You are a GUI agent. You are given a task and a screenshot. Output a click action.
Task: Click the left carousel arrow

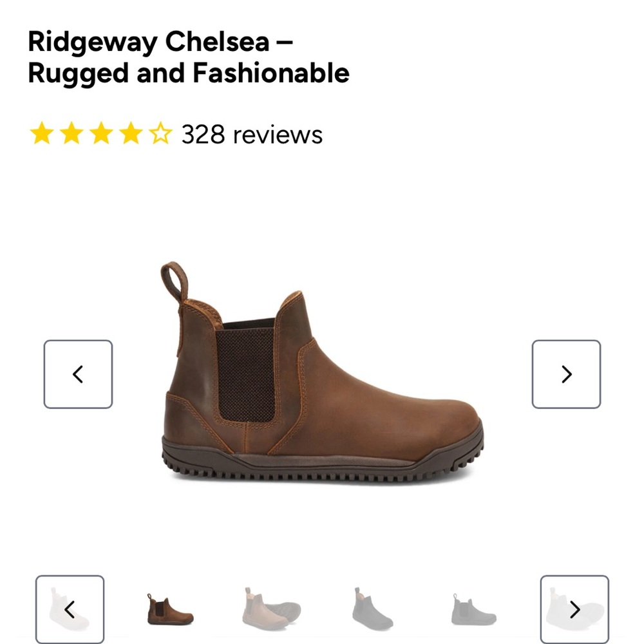(x=78, y=374)
